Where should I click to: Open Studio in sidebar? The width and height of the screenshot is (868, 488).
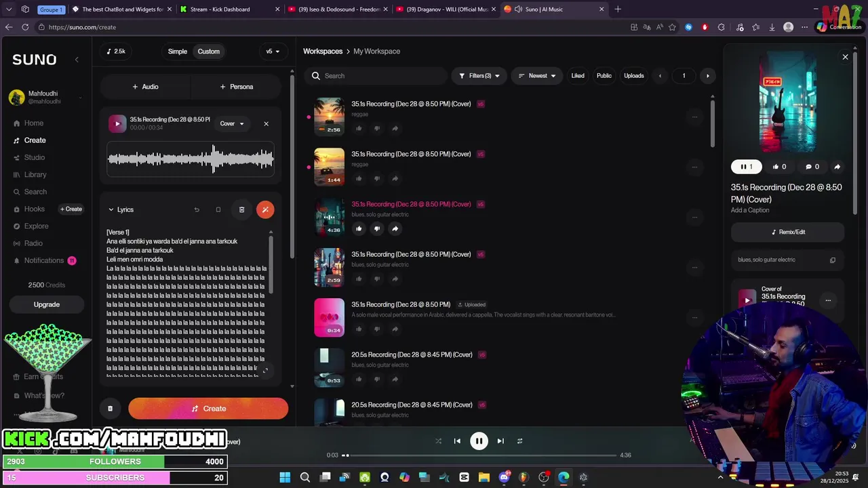(35, 157)
